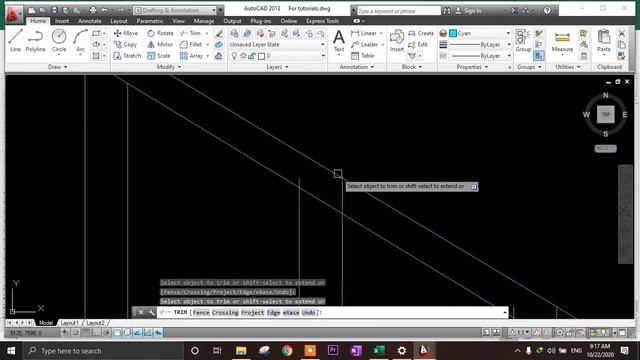Expand the Annotation panel

357,67
